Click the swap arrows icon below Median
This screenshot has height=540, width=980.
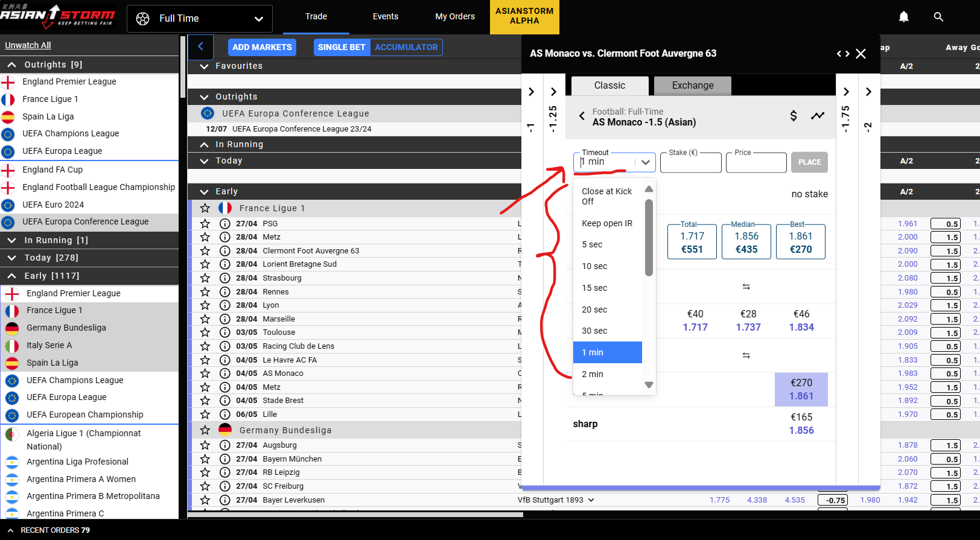746,287
